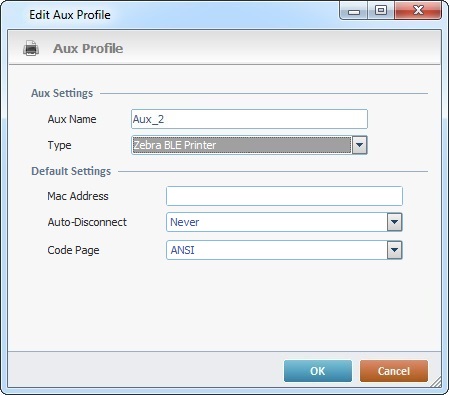Image resolution: width=449 pixels, height=395 pixels.
Task: Click into the Aux Name field
Action: click(249, 119)
